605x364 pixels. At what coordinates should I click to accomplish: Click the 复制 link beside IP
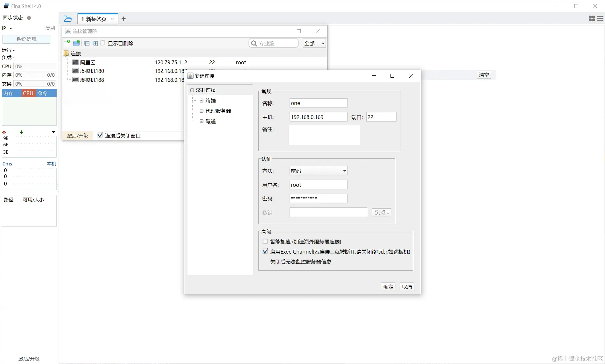(x=50, y=28)
